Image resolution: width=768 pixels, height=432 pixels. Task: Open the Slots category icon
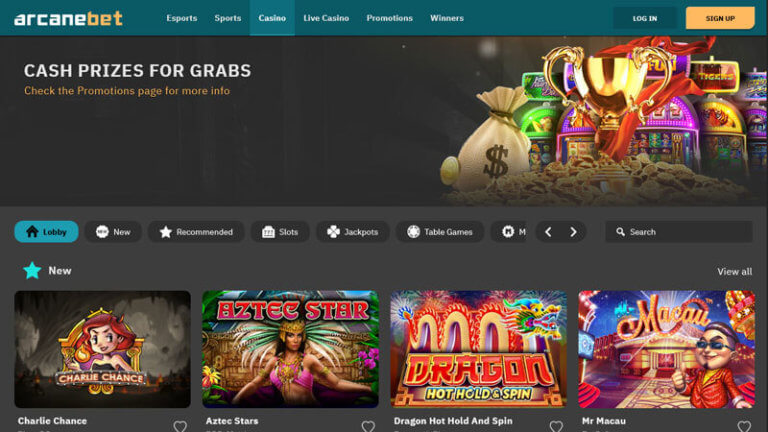pyautogui.click(x=268, y=232)
